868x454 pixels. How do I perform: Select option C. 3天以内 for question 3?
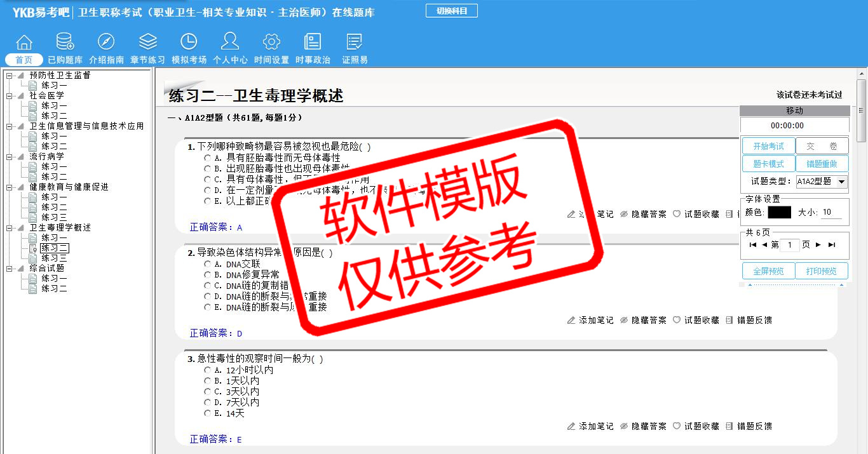(207, 392)
